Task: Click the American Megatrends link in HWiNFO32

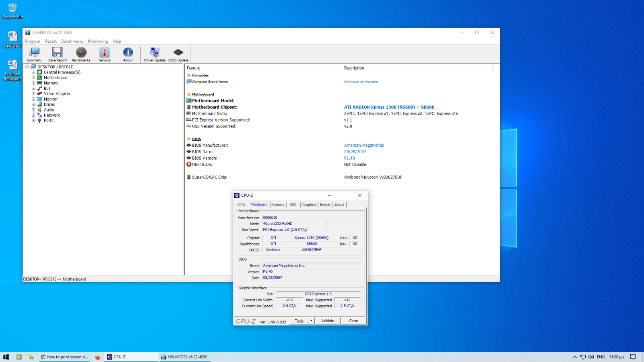Action: [364, 146]
